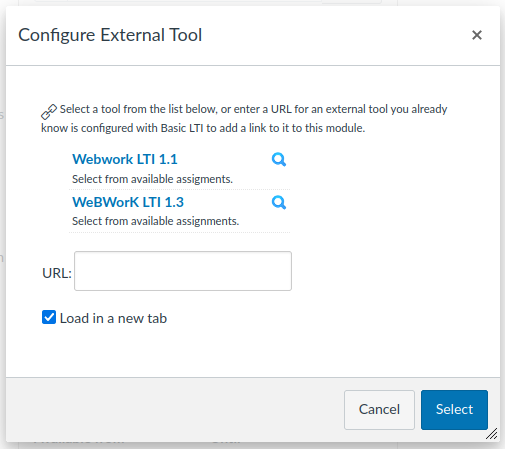
Task: Open the search icon beside WeBWorK LTI 1.3
Action: coord(279,202)
